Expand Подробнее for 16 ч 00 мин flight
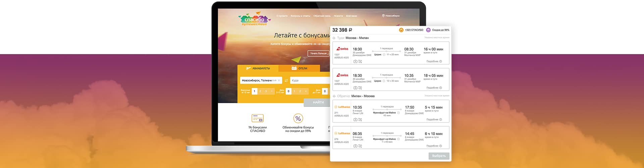Screen dimensions: 644x168 [x=434, y=61]
